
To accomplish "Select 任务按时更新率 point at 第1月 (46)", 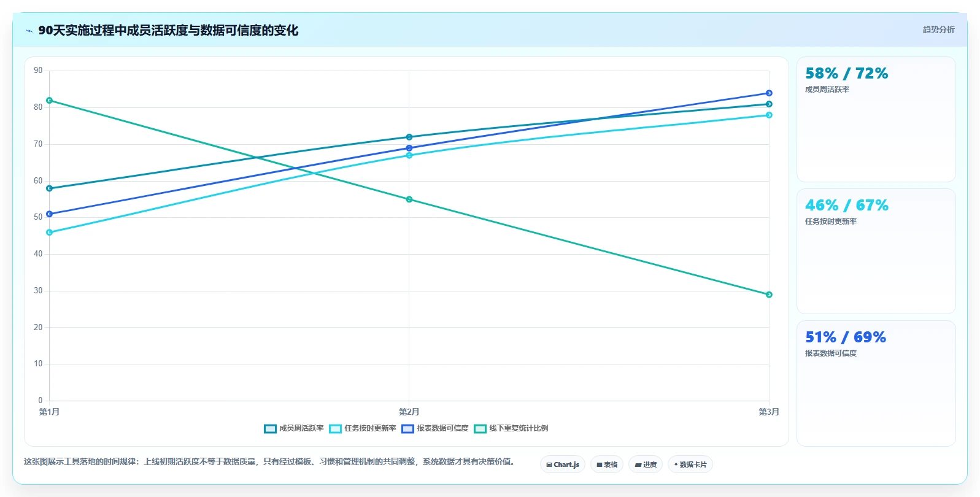I will coord(50,233).
